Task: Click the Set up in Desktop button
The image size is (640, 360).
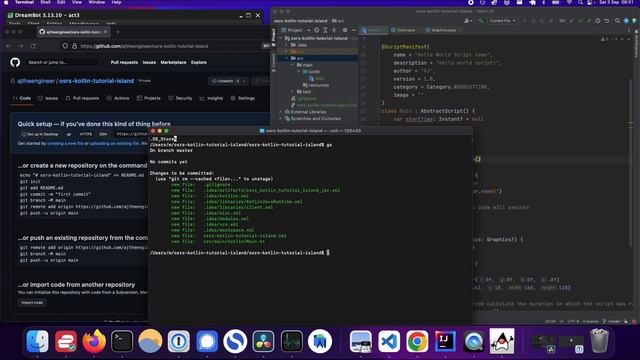Action: click(x=40, y=134)
